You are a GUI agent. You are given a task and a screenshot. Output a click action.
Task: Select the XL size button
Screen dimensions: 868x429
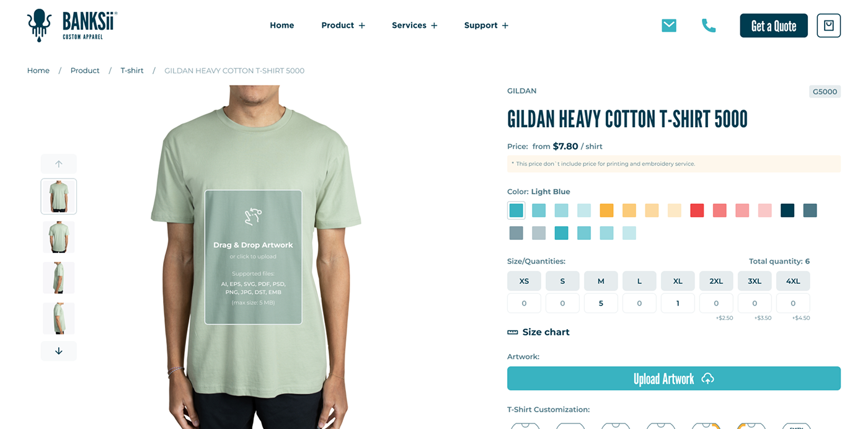[x=678, y=281]
